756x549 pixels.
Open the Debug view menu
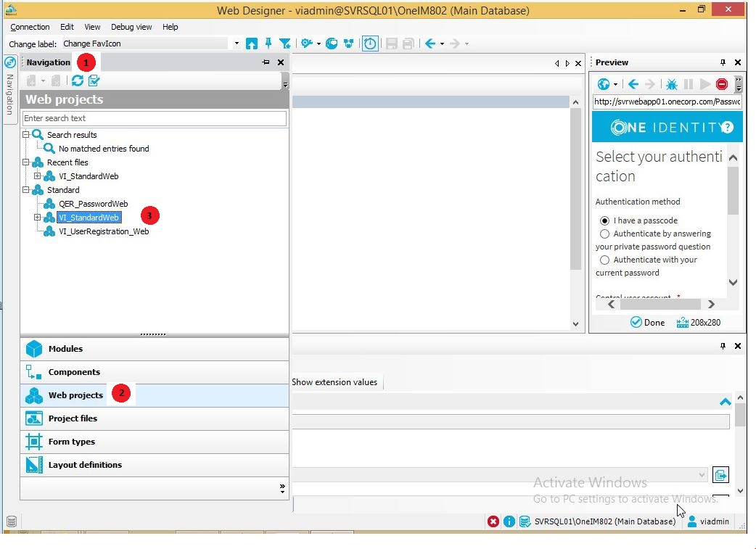click(131, 27)
